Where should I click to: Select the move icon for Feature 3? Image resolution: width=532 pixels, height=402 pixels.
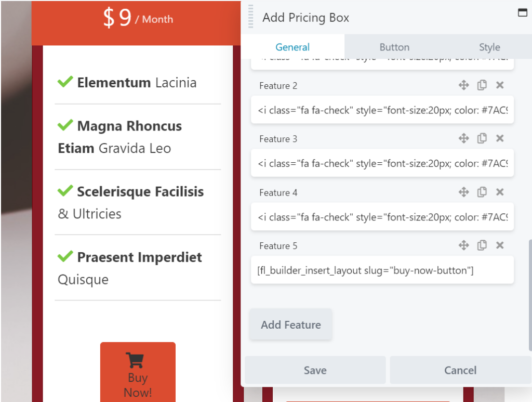(464, 138)
